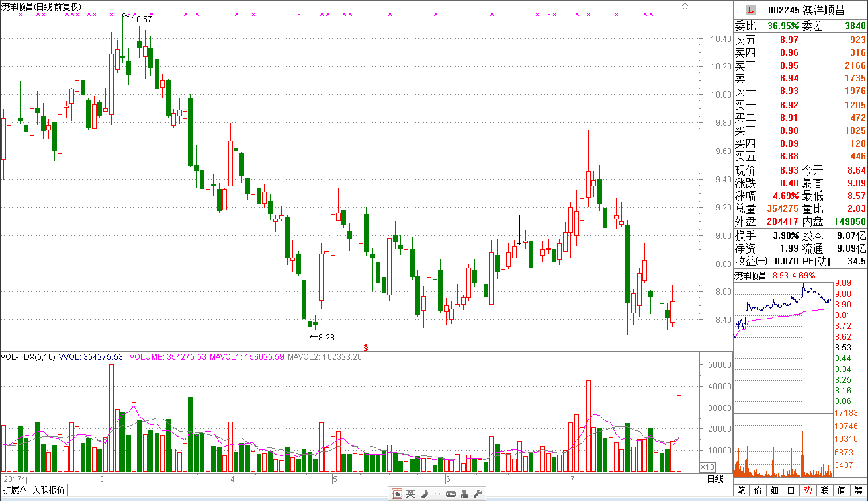This screenshot has height=501, width=868.
Task: Switch to the 日 tab
Action: 791,490
